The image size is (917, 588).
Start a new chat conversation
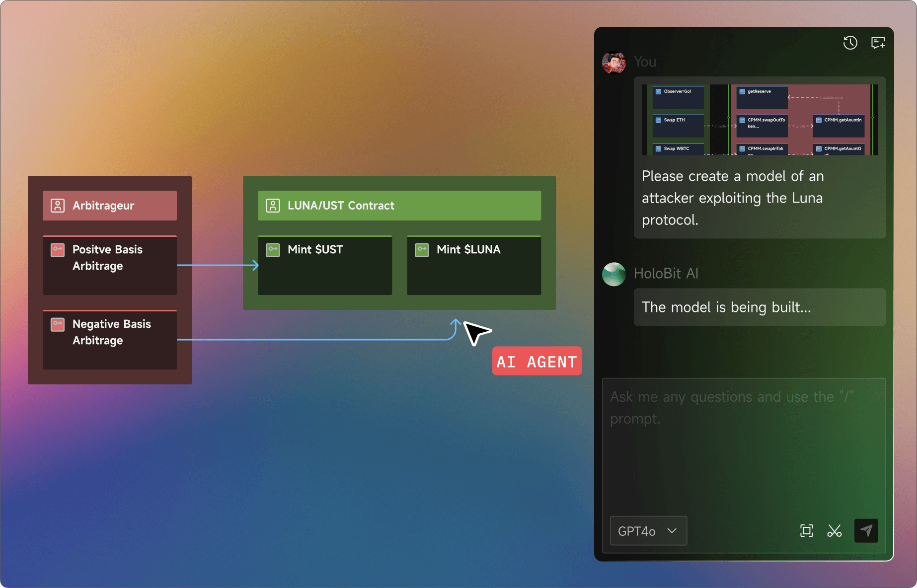878,43
